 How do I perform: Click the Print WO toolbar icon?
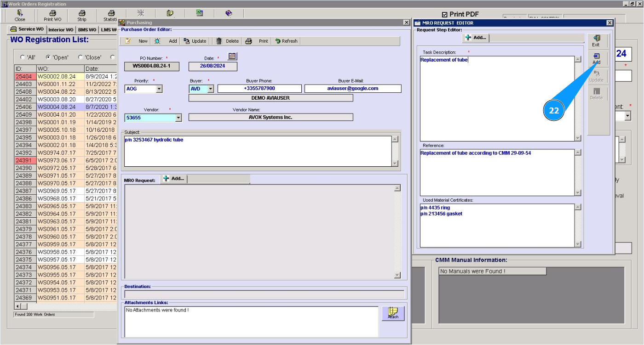pos(52,16)
